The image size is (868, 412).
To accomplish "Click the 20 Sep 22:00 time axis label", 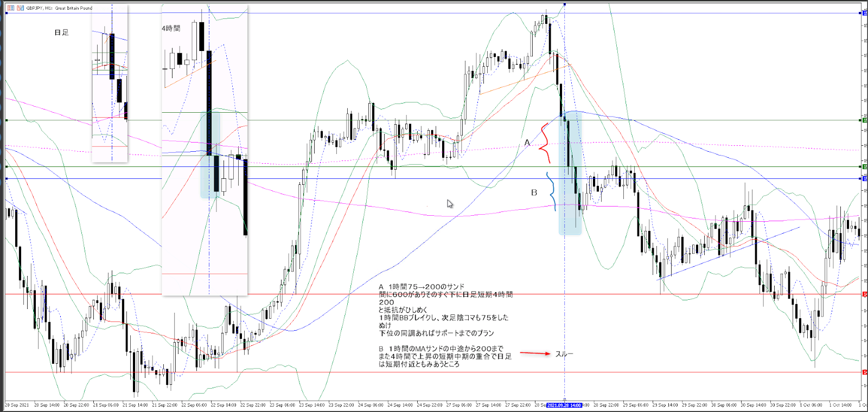I will [76, 405].
